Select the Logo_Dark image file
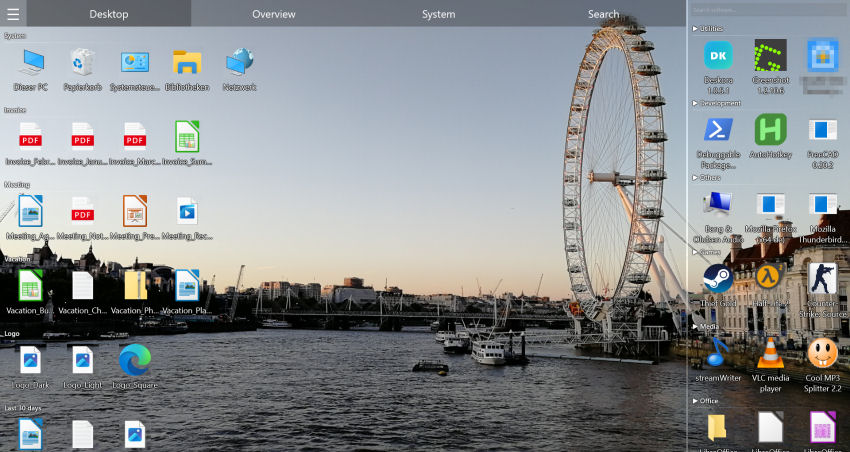The height and width of the screenshot is (452, 850). pos(30,367)
